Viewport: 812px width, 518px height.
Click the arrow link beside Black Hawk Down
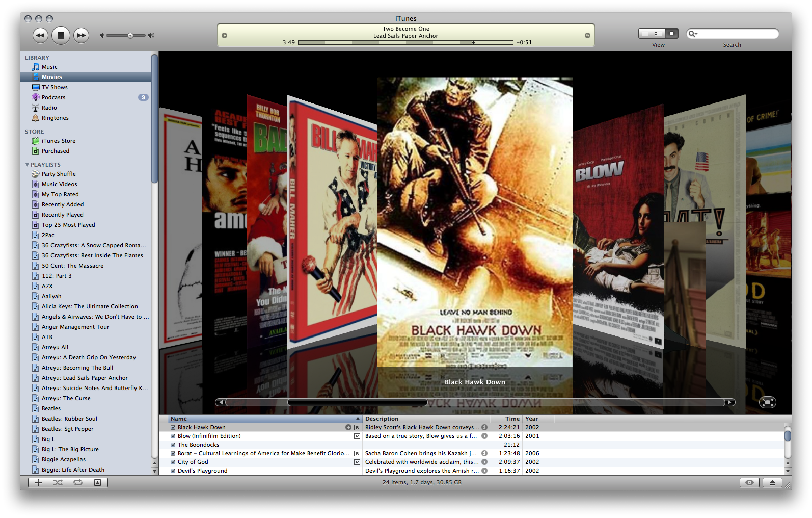pyautogui.click(x=348, y=427)
